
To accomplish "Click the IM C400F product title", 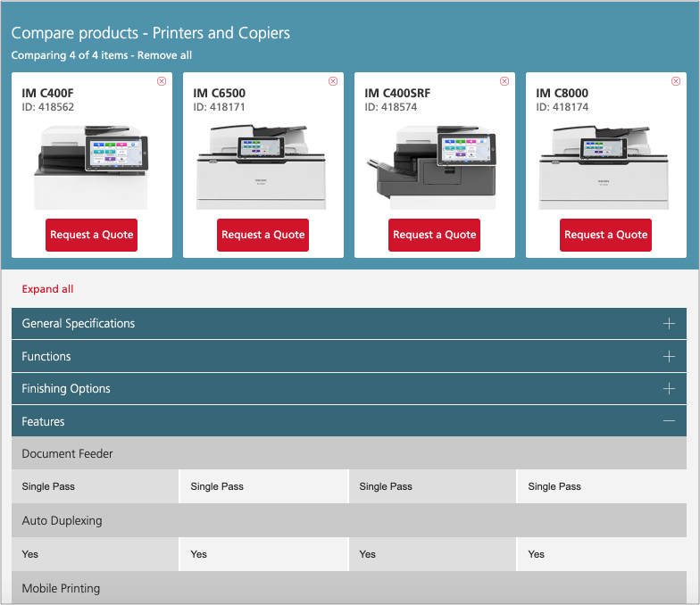I will (x=48, y=93).
